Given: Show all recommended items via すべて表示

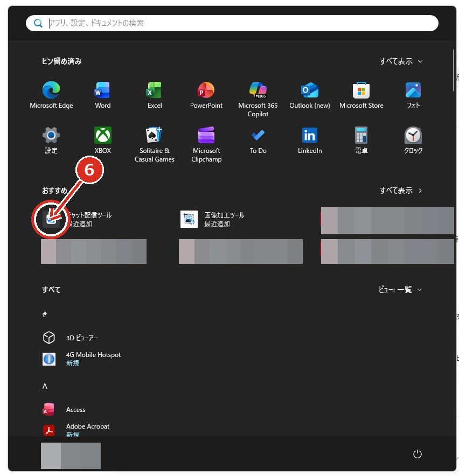Looking at the screenshot, I should point(401,191).
